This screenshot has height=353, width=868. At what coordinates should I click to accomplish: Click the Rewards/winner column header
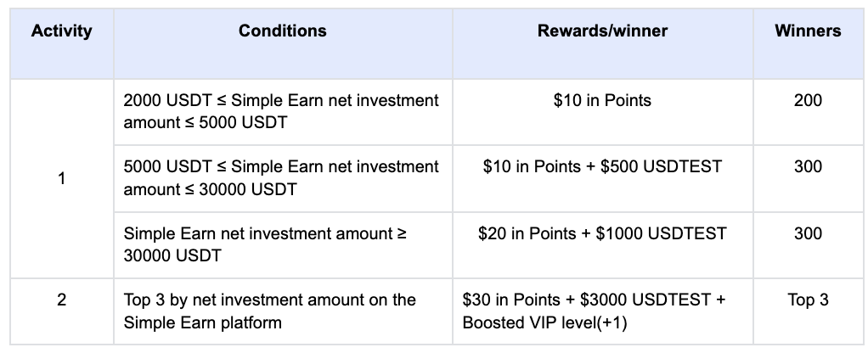tap(602, 31)
